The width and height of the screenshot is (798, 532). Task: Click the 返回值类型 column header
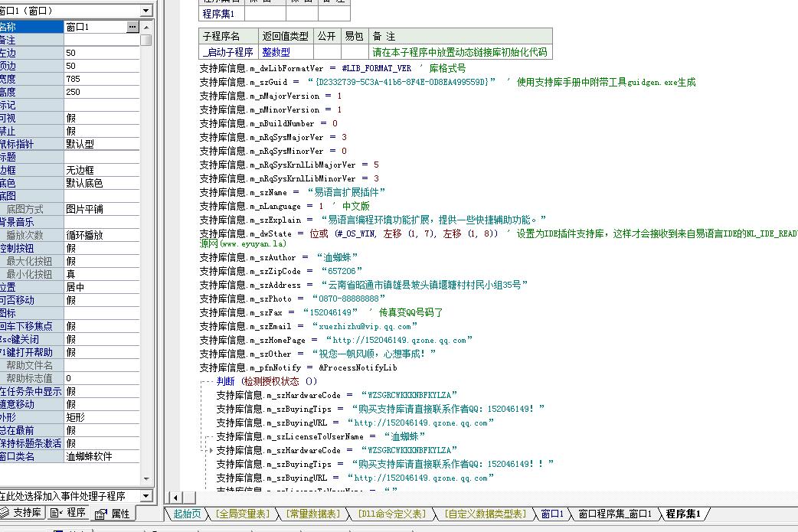286,36
